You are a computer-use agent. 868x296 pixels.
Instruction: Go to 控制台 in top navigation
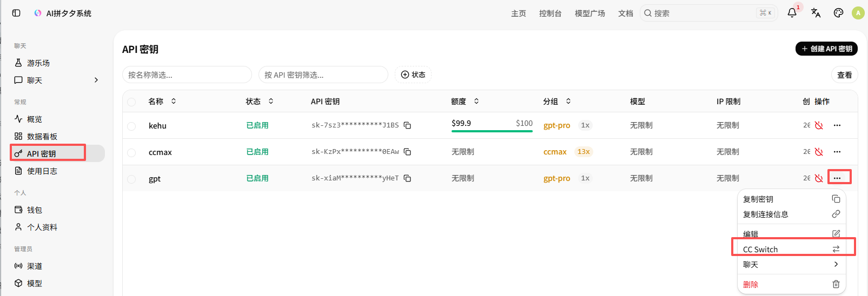point(550,13)
